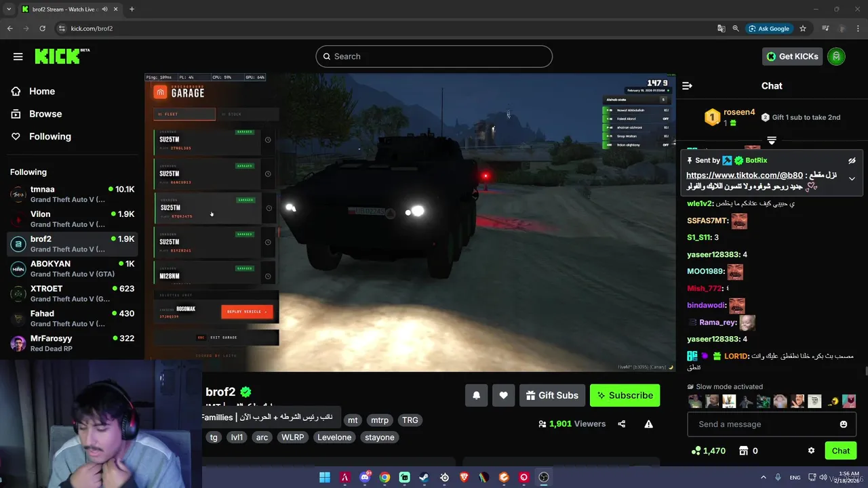The image size is (868, 488).
Task: Send message with Chat button
Action: coord(840,451)
